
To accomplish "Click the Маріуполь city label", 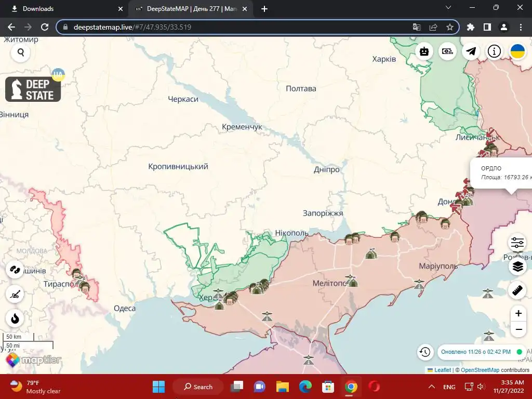I will pyautogui.click(x=438, y=266).
